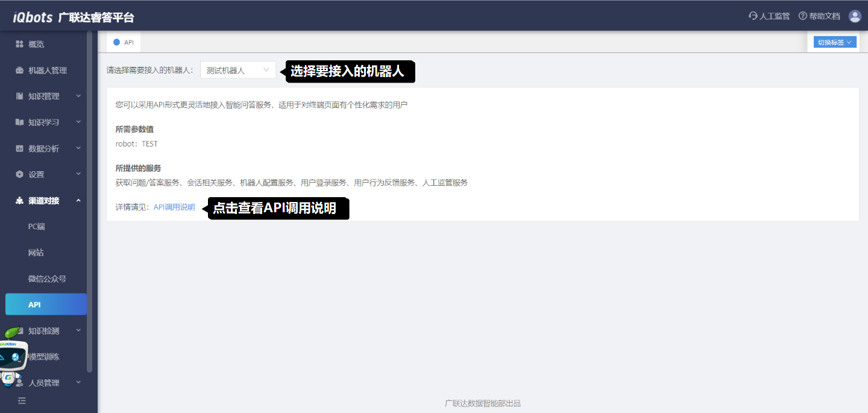Open 帮助文档 help documentation link
Image resolution: width=868 pixels, height=413 pixels.
tap(819, 16)
